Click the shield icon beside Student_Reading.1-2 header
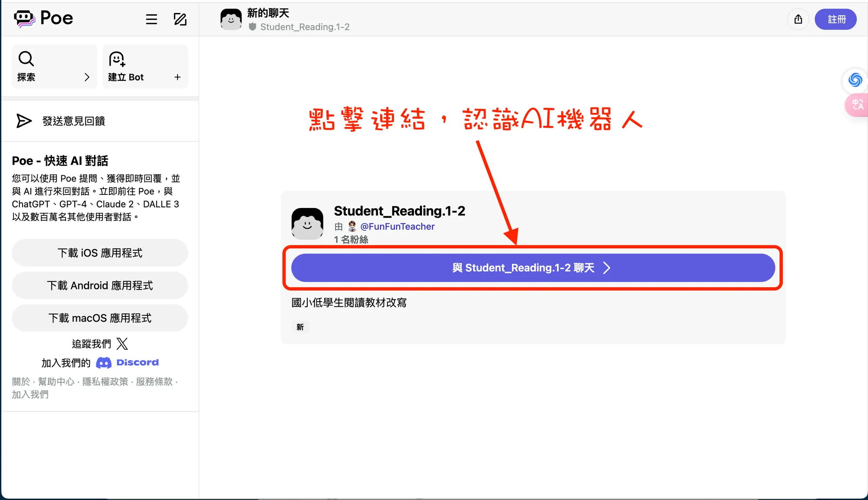The width and height of the screenshot is (868, 500). coord(253,27)
